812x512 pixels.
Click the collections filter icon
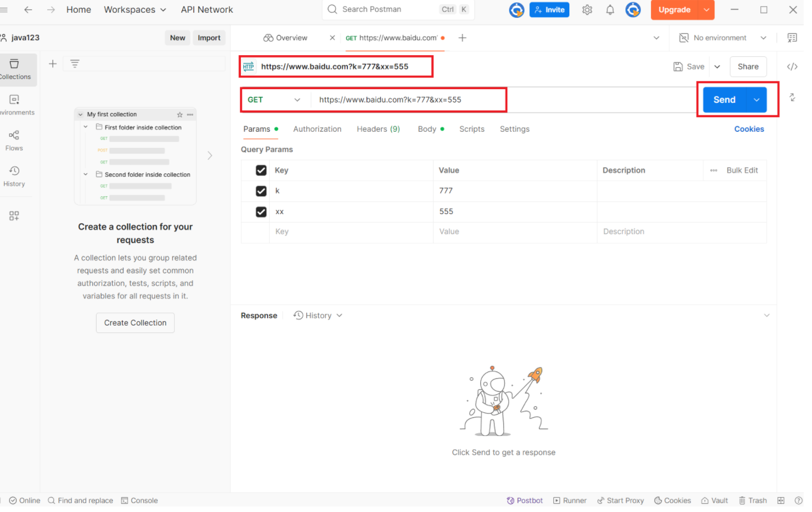(x=75, y=64)
